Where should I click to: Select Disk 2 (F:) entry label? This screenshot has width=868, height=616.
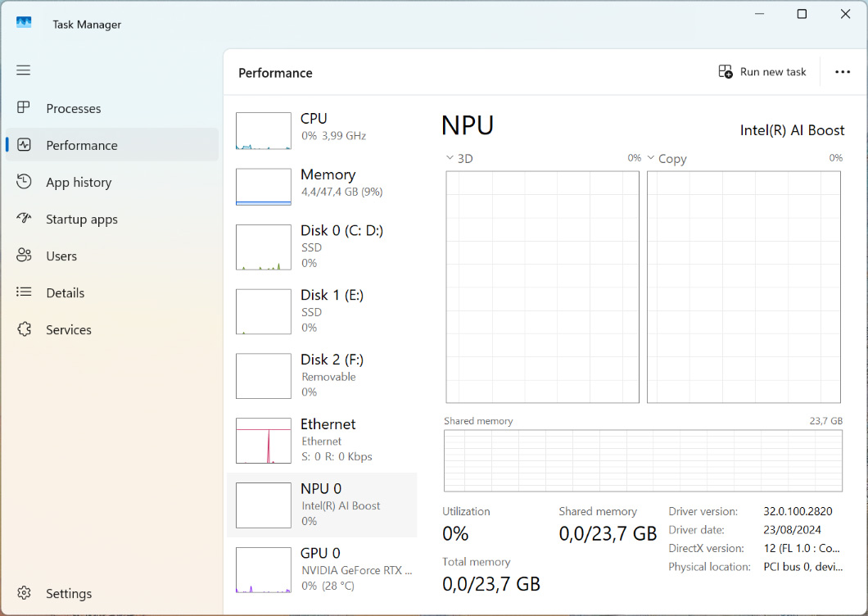(332, 360)
